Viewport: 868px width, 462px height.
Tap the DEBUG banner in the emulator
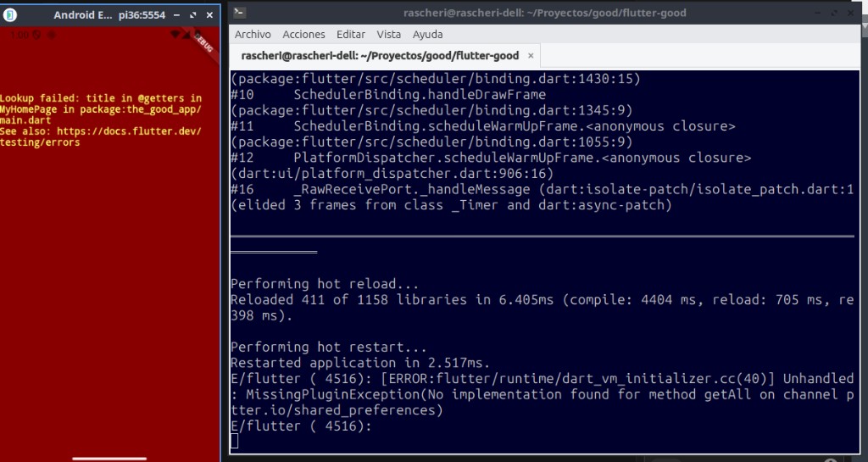[x=203, y=43]
